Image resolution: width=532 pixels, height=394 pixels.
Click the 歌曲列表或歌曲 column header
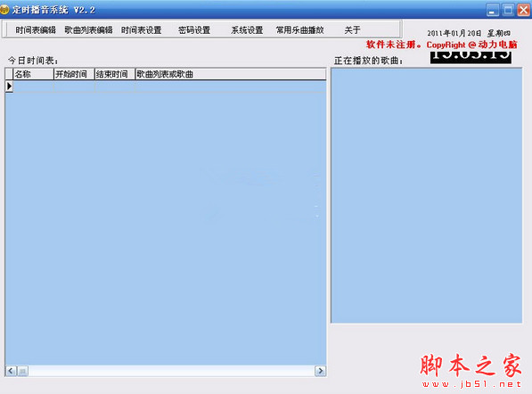(231, 74)
